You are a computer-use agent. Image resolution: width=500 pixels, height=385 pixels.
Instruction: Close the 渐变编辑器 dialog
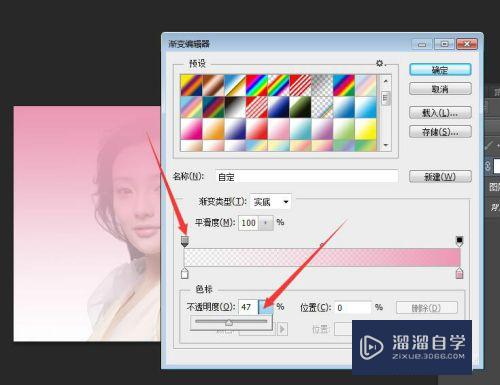click(x=467, y=44)
